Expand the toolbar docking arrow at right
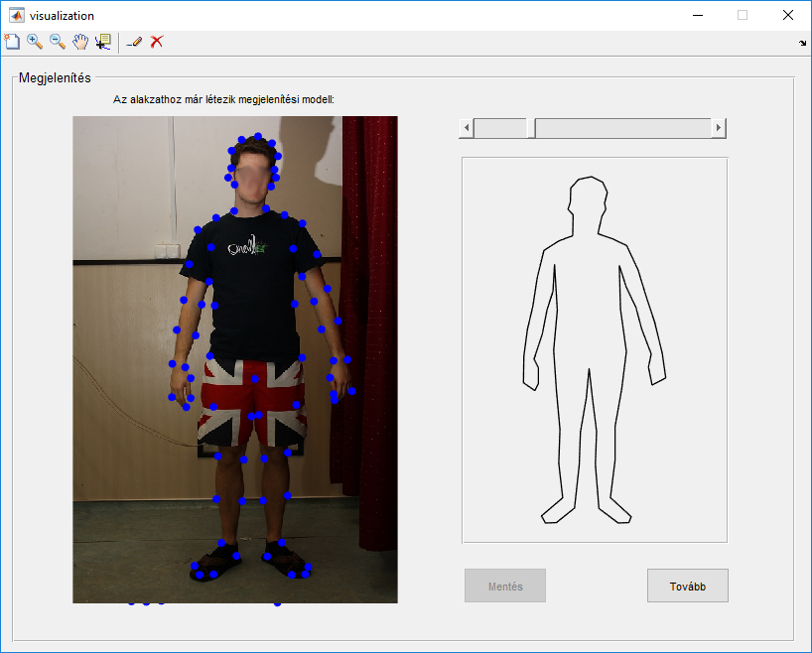The image size is (812, 653). 801,43
